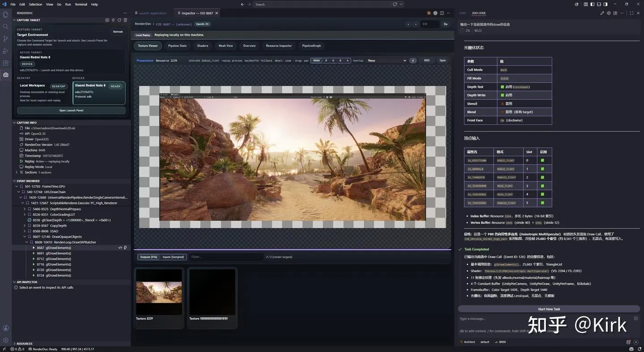Open Run and Debug view icon

[x=6, y=51]
